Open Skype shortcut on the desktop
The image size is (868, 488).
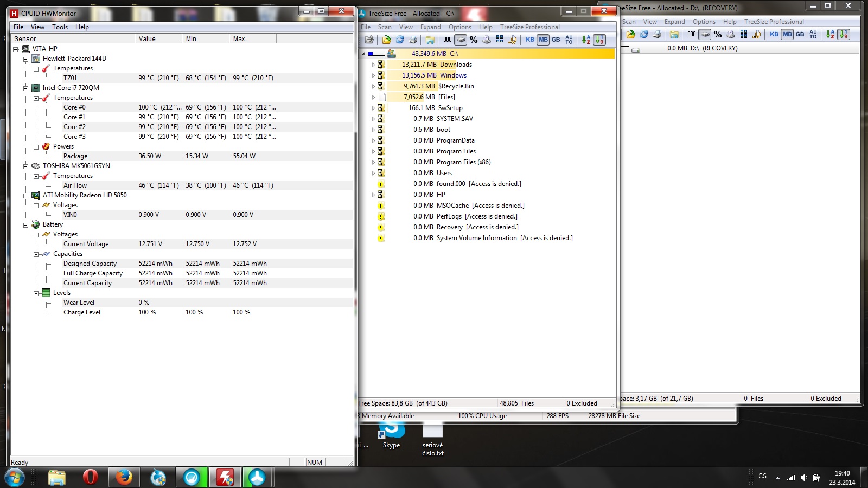(391, 435)
